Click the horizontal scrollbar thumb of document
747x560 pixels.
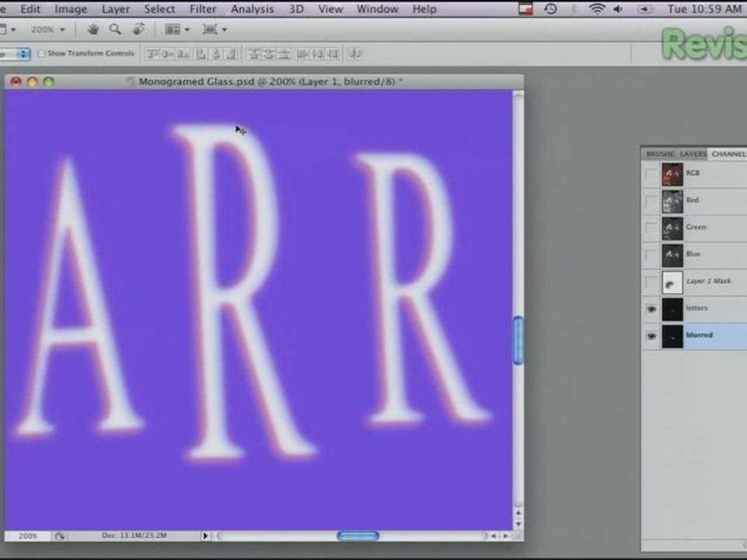coord(358,536)
